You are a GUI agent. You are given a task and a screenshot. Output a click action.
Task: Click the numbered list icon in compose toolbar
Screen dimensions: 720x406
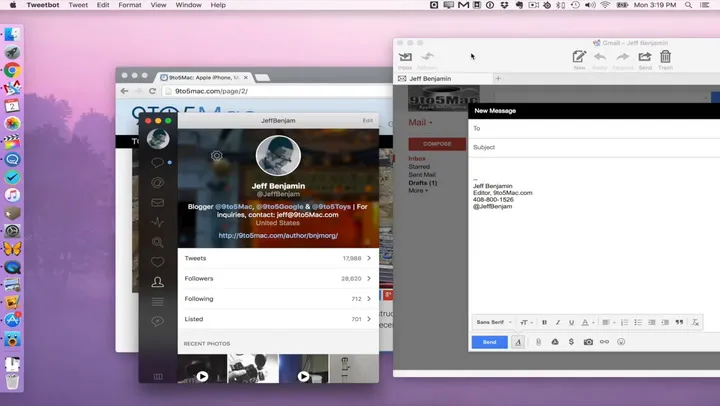(x=624, y=322)
